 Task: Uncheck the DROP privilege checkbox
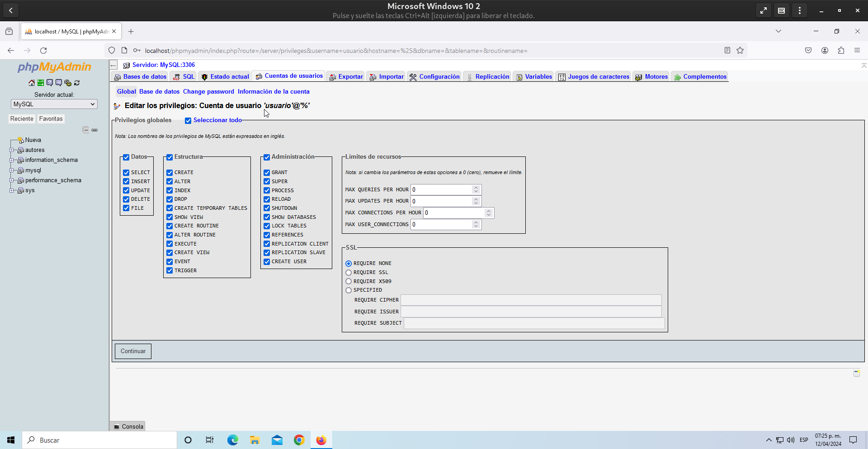[170, 199]
